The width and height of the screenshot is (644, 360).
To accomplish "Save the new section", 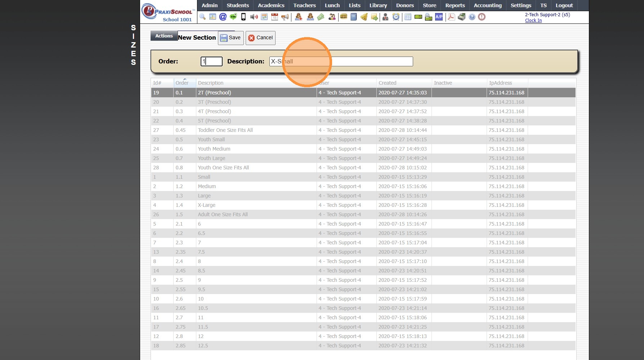I will (231, 38).
